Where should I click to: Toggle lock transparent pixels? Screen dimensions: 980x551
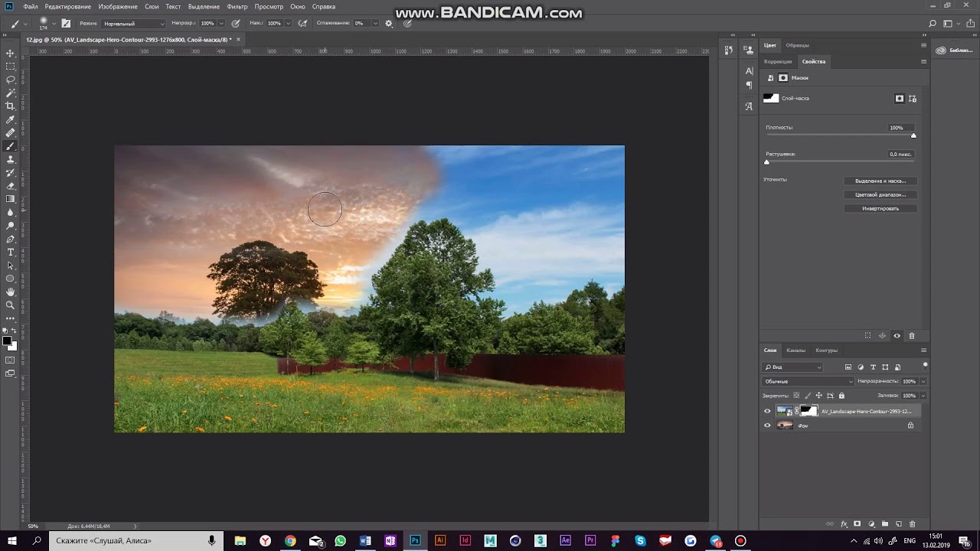click(796, 396)
